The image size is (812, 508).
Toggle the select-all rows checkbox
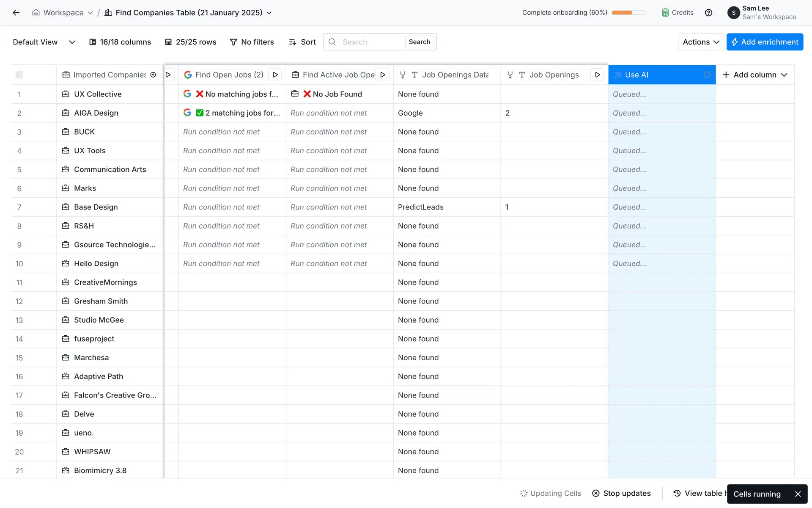point(19,75)
